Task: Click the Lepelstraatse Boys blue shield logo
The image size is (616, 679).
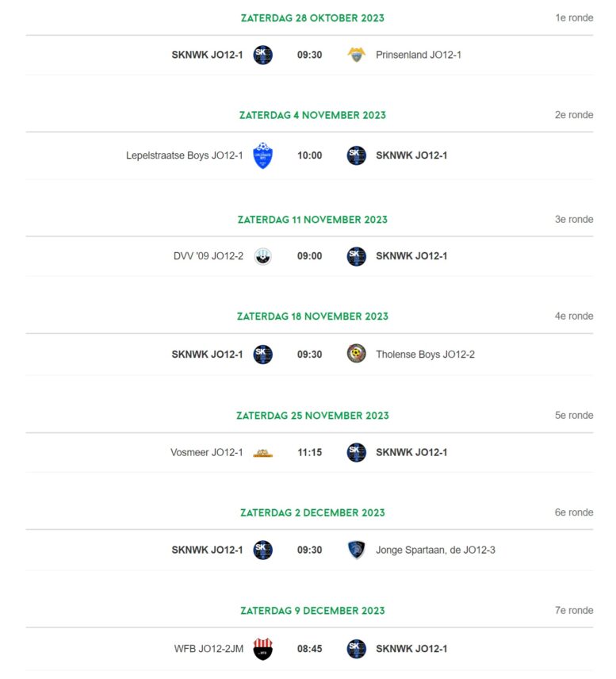Action: [x=262, y=155]
